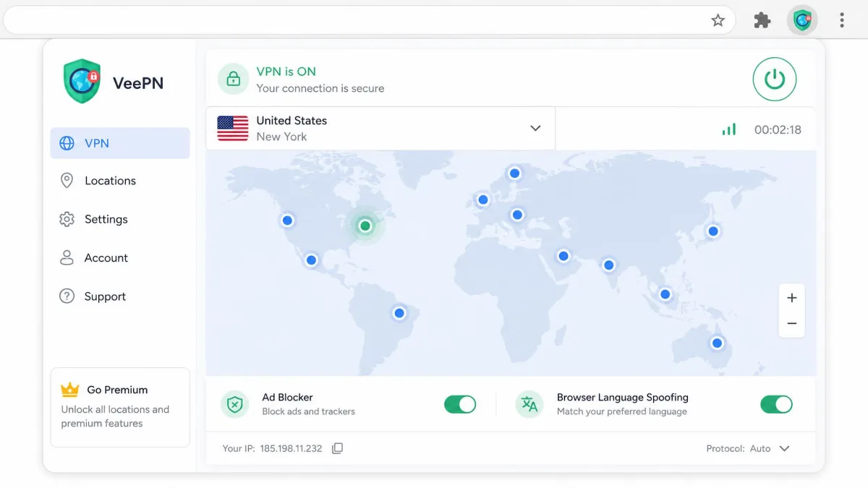Click the globe icon beside VPN
Image resolution: width=868 pixels, height=488 pixels.
(x=67, y=143)
